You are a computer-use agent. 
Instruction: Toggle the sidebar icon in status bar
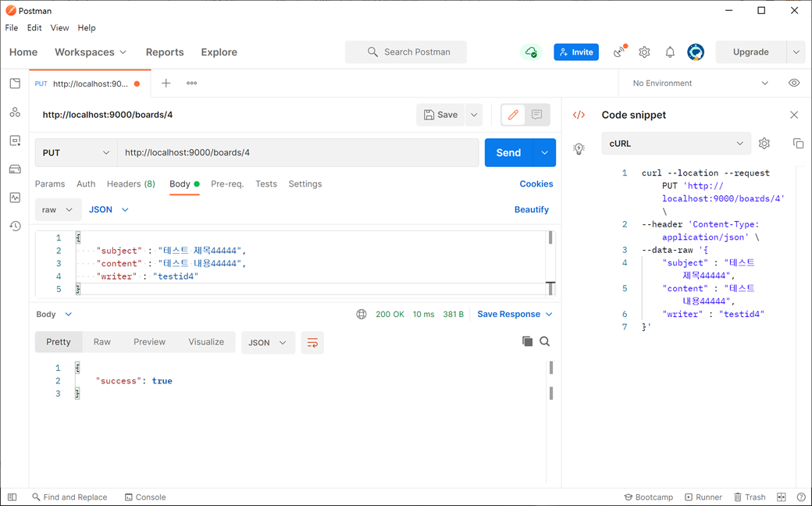pos(12,497)
